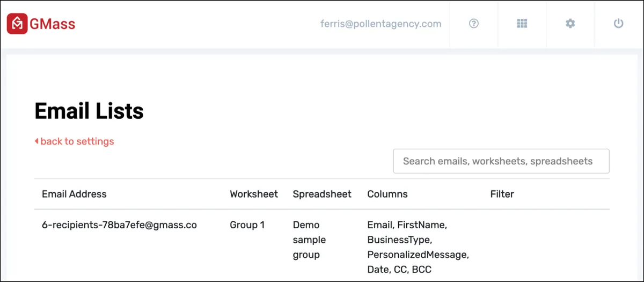Click the Group 1 worksheet cell
This screenshot has width=644, height=282.
tap(247, 225)
